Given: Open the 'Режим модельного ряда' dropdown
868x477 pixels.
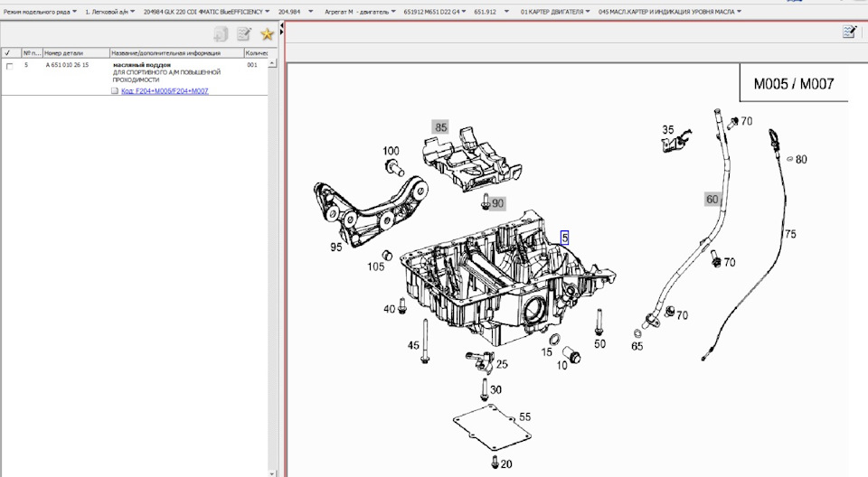Looking at the screenshot, I should tap(40, 12).
